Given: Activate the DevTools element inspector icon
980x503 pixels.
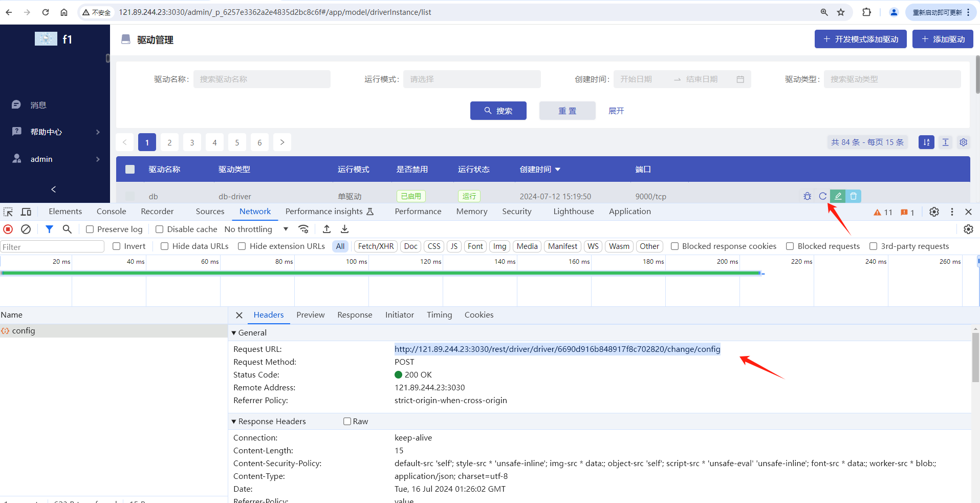Looking at the screenshot, I should point(8,212).
